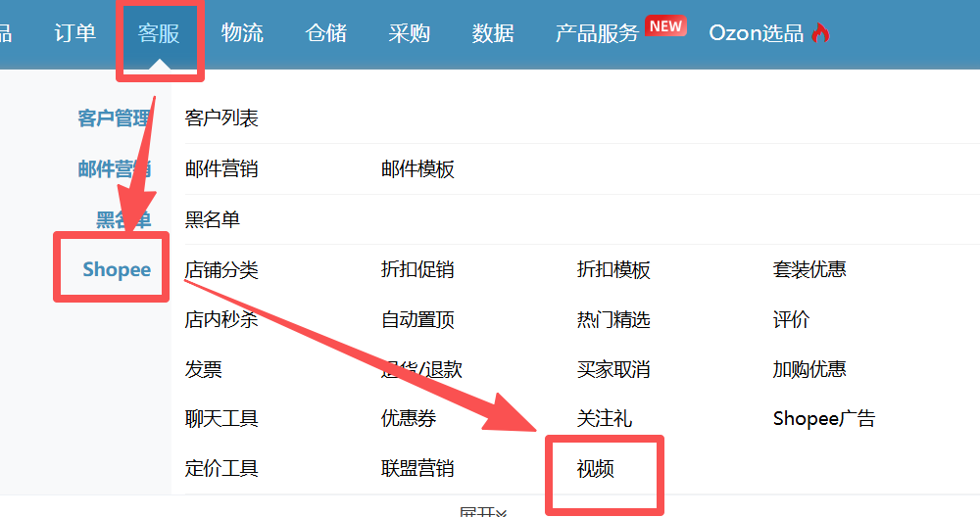Open the Ozon选品 menu item
Viewport: 980px width, 517px height.
(757, 33)
